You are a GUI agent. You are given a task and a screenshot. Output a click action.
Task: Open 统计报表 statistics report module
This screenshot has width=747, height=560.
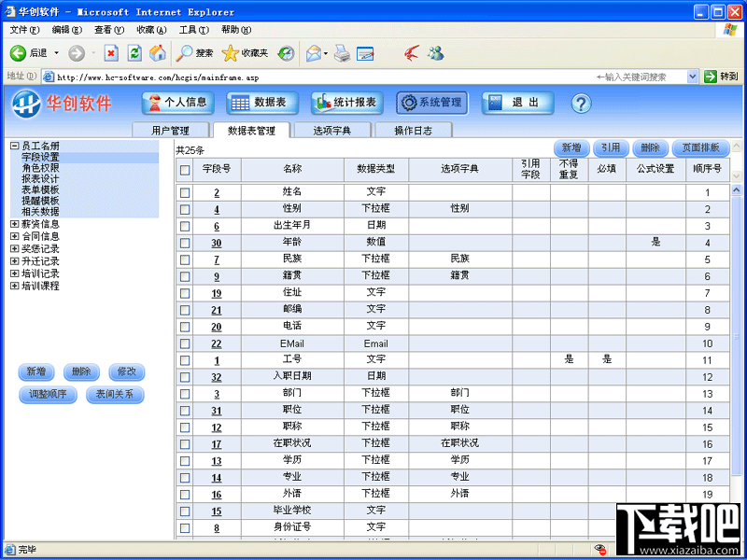[347, 103]
